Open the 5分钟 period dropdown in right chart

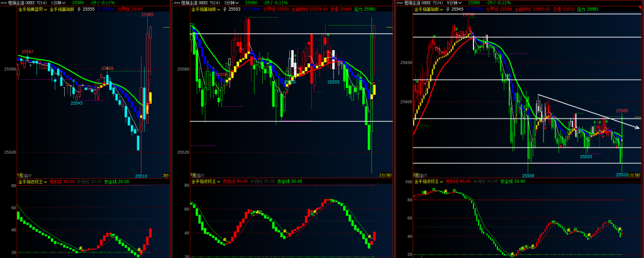(454, 3)
